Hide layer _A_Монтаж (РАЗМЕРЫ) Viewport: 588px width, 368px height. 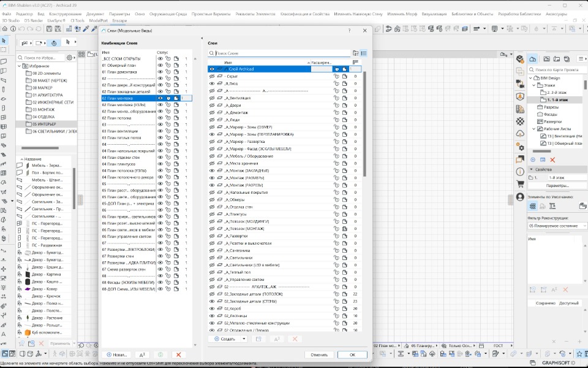point(212,178)
